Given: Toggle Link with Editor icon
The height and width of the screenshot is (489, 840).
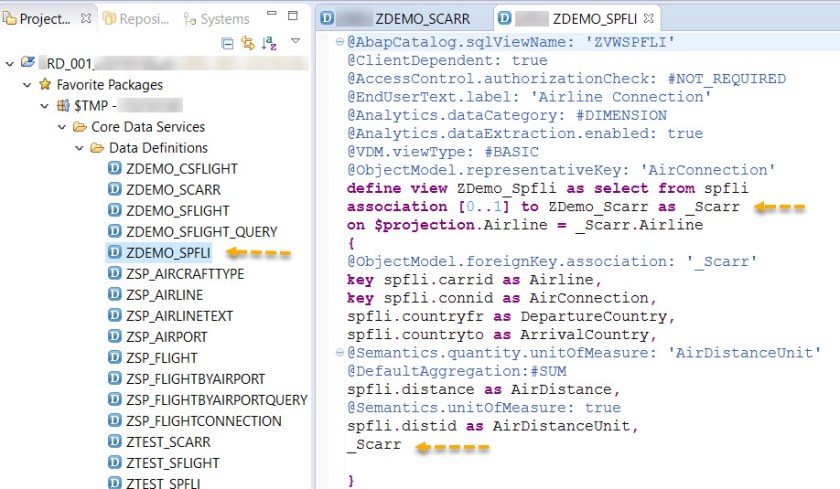Looking at the screenshot, I should coord(248,43).
